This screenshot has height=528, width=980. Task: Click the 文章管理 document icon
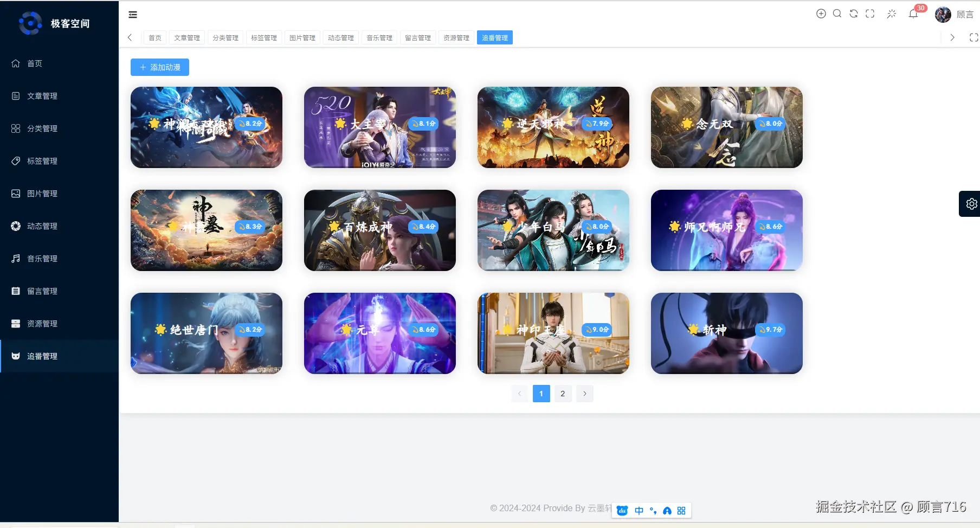click(16, 96)
